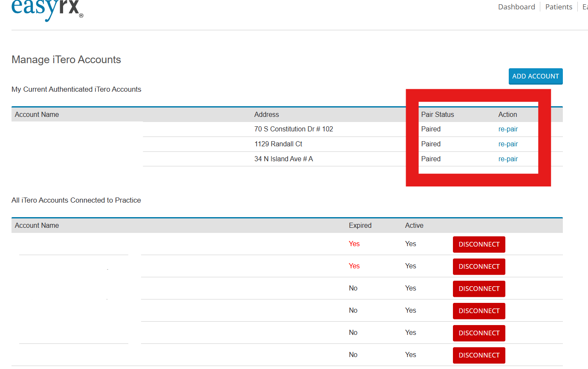Click the Action column header
This screenshot has height=369, width=588.
507,115
